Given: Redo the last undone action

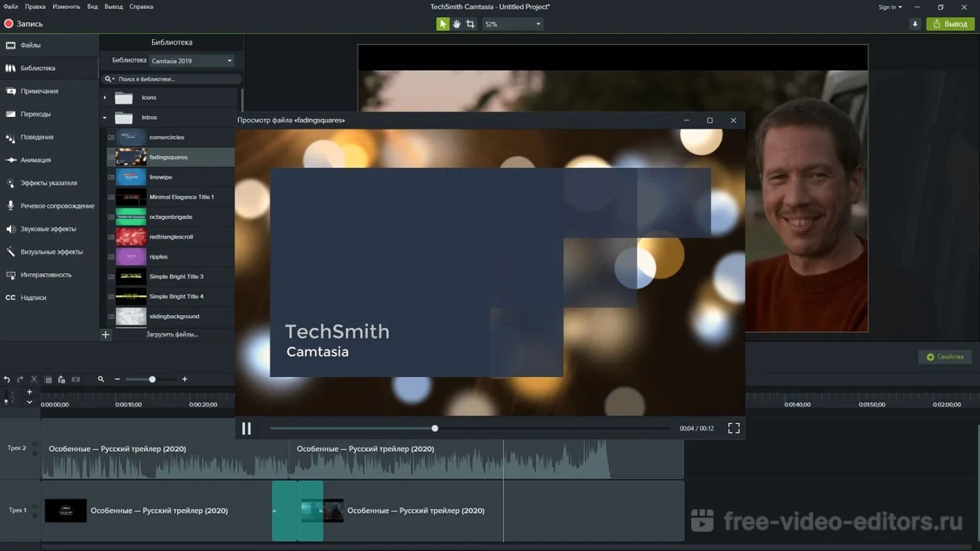Looking at the screenshot, I should tap(20, 380).
